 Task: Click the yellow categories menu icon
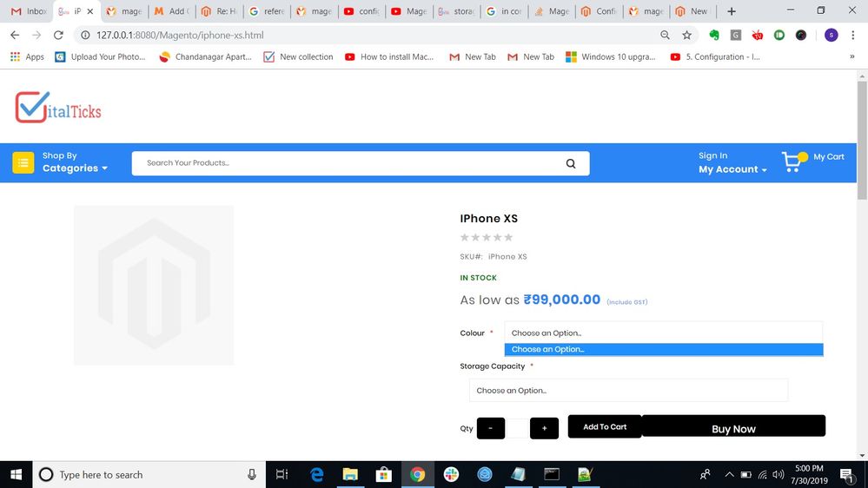[23, 162]
